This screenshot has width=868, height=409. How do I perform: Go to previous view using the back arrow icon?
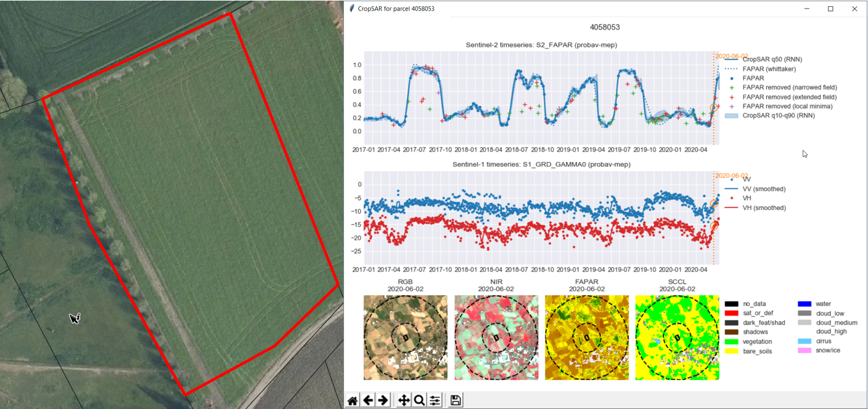368,400
